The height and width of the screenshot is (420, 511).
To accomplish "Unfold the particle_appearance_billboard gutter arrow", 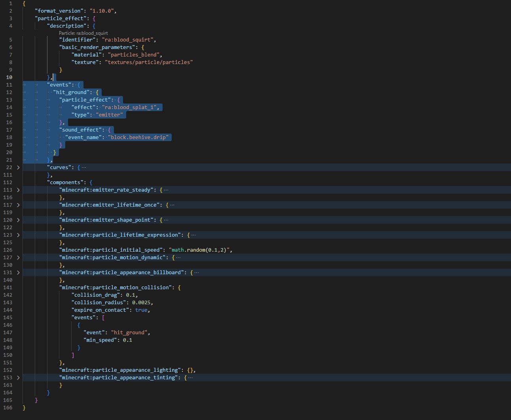I will tap(18, 273).
